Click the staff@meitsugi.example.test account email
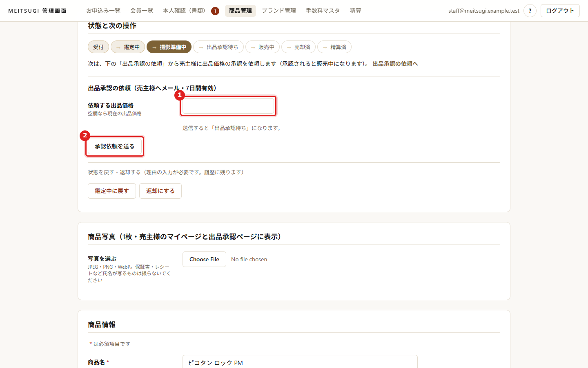This screenshot has width=588, height=368. tap(484, 11)
